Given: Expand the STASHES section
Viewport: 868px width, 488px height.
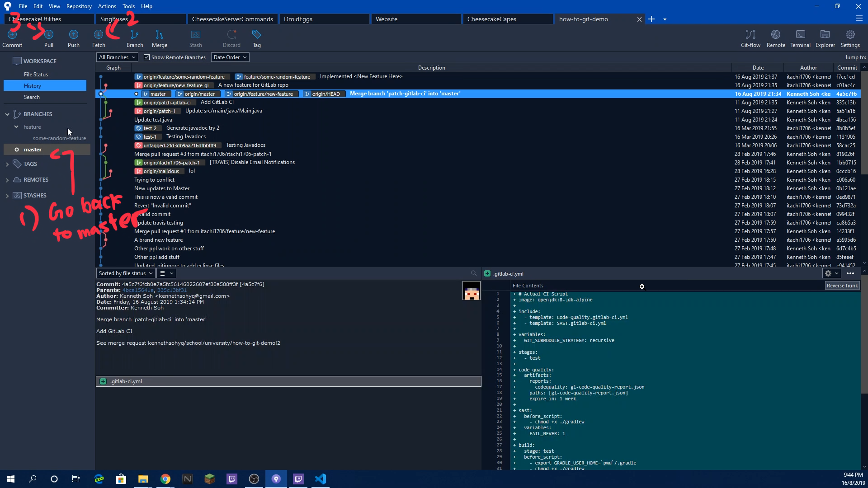Looking at the screenshot, I should [7, 196].
